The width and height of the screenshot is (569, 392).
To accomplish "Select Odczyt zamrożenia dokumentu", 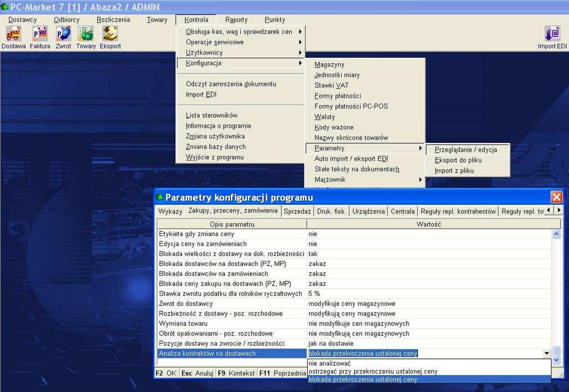I will click(x=241, y=84).
